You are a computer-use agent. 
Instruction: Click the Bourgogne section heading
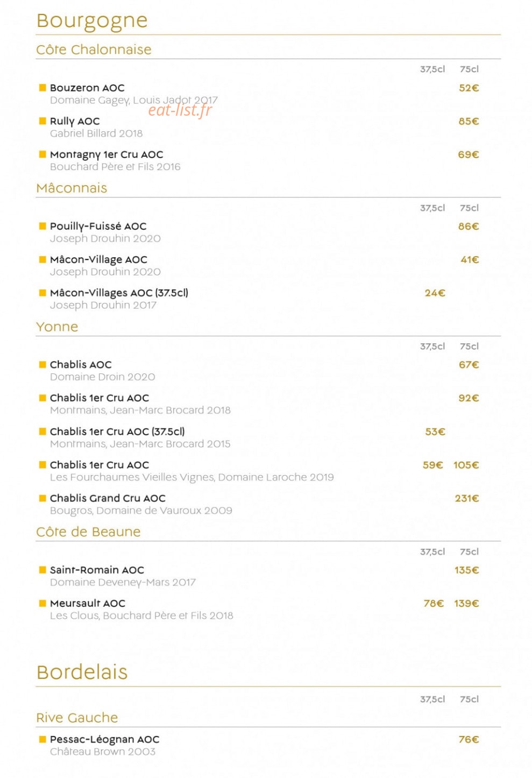92,22
